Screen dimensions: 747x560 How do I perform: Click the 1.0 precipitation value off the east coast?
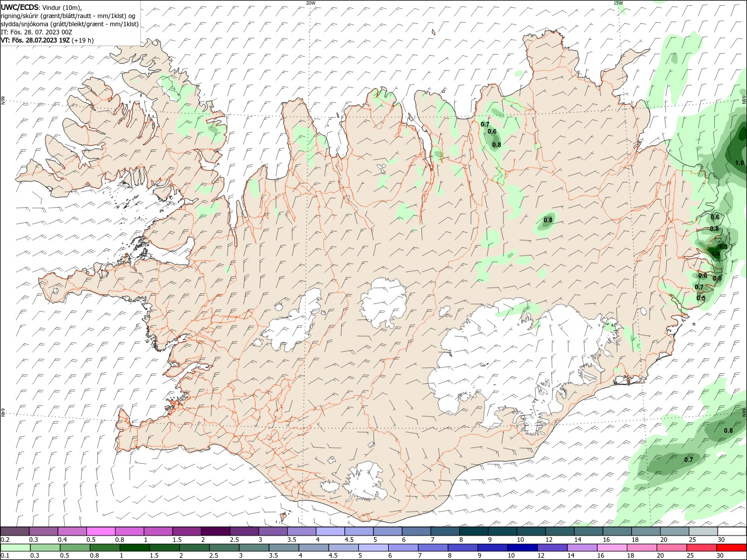point(739,163)
